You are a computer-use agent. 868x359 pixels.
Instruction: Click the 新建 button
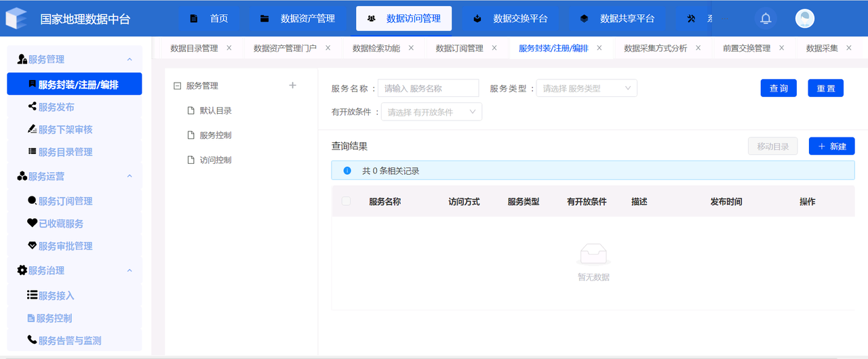831,146
